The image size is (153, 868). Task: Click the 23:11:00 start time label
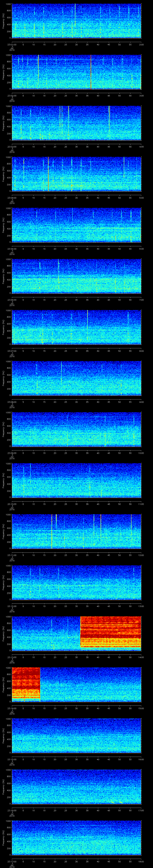point(12,555)
